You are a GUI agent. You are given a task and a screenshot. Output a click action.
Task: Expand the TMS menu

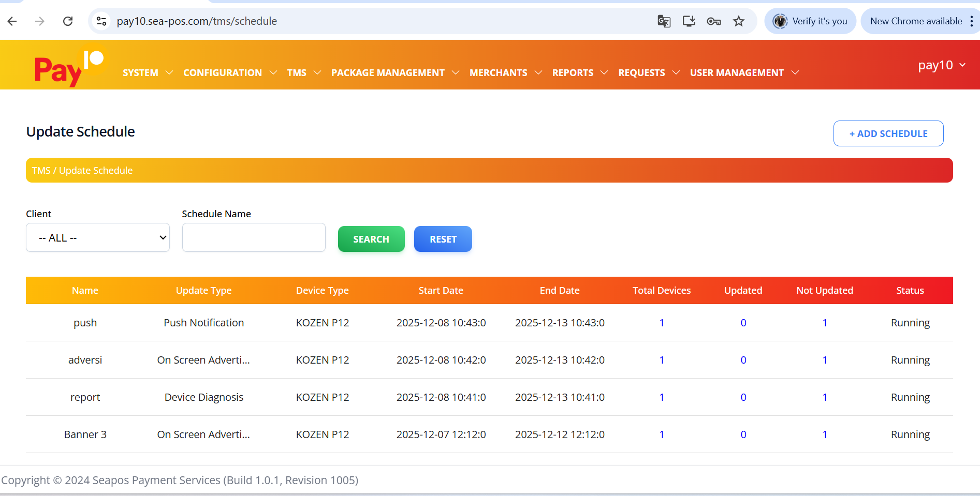(304, 73)
